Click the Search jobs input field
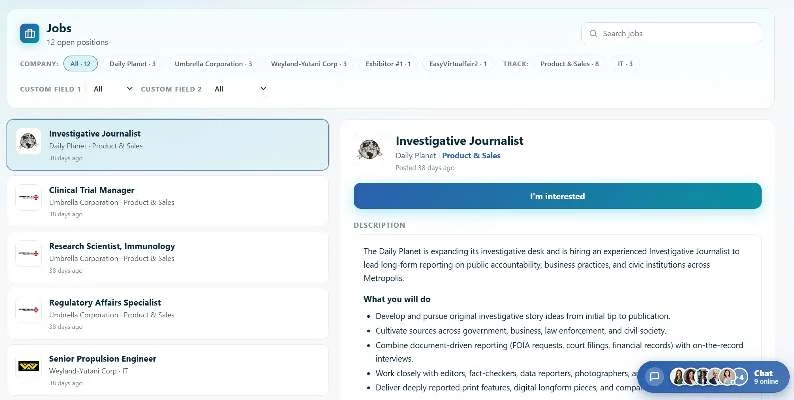Viewport: 794px width, 400px height. [x=671, y=33]
